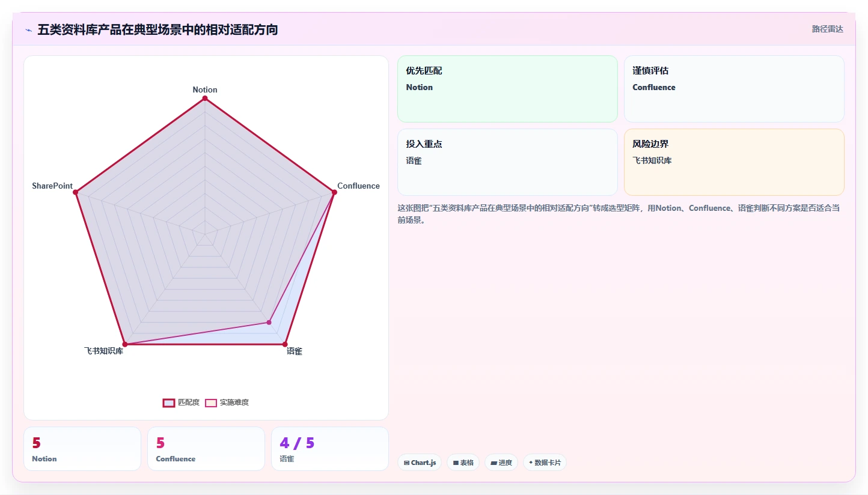Viewport: 868px width, 495px height.
Task: Open the 投入重点 语雀 card
Action: (507, 162)
